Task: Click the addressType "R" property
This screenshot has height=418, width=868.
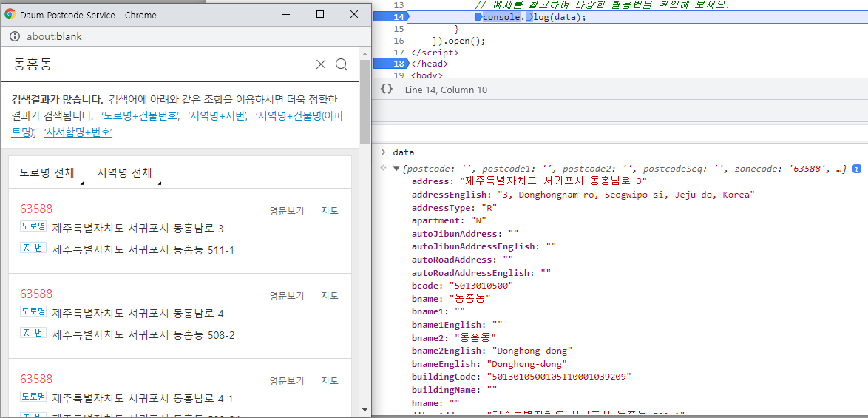Action: pos(455,208)
